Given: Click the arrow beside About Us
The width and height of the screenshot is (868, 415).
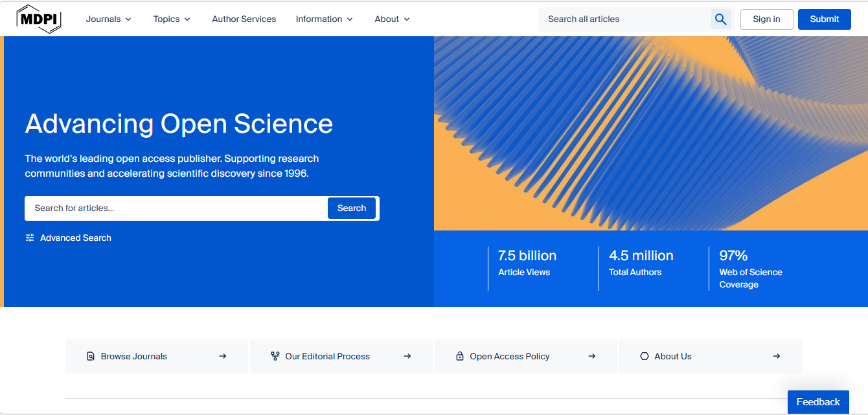Looking at the screenshot, I should [776, 355].
